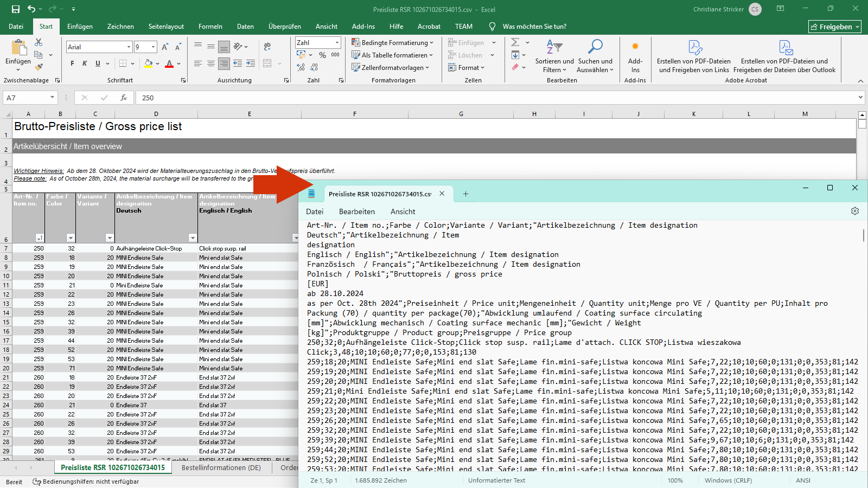This screenshot has height=488, width=868.
Task: Toggle bold formatting (F)
Action: point(72,63)
